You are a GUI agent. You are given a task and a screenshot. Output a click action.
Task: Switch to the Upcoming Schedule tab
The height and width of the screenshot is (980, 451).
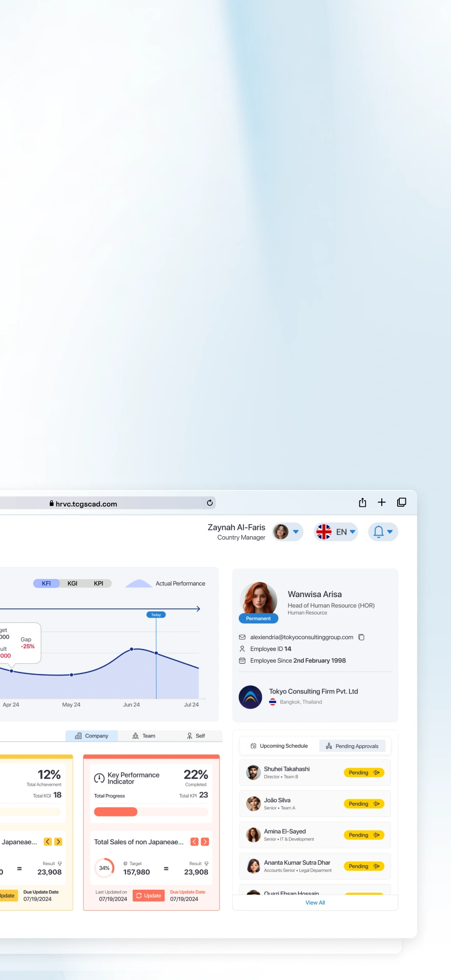(x=279, y=746)
